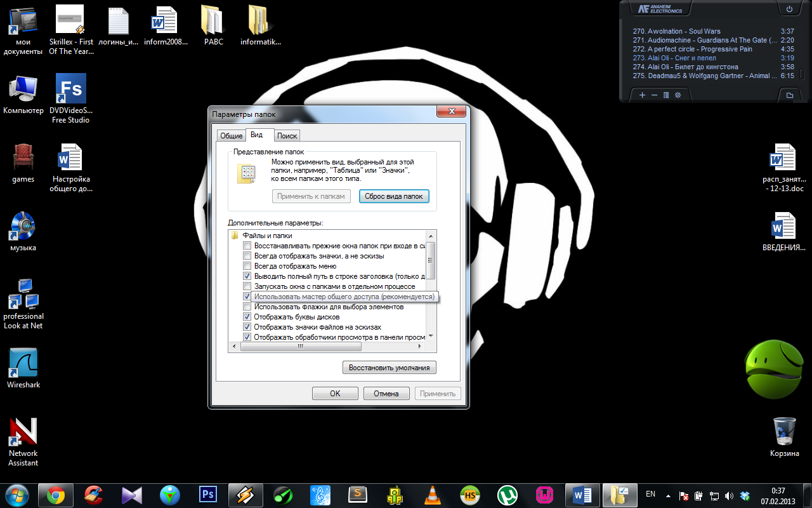This screenshot has height=508, width=812.
Task: Click the folder icon in the playlist widget
Action: 790,95
